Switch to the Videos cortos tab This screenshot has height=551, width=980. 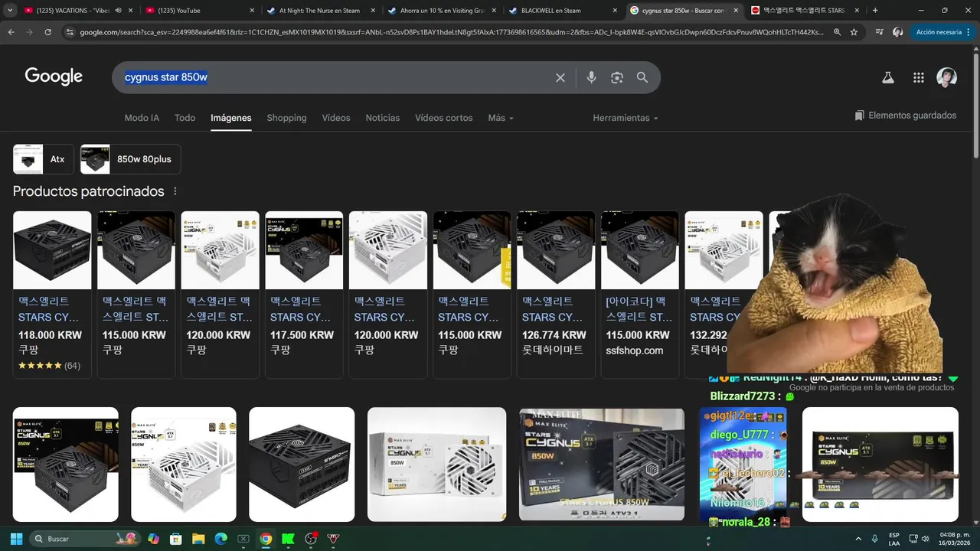pos(444,118)
